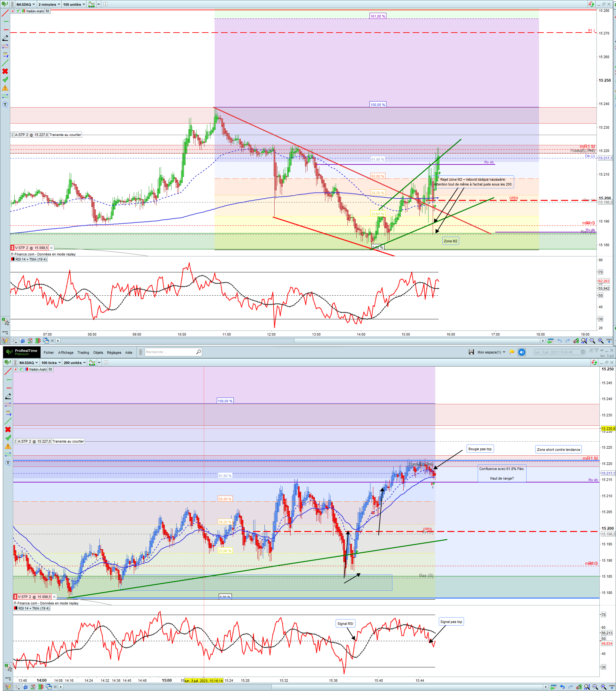Screen dimensions: 616x691
Task: Toggle the blue sound speaker button
Action: 521,352
